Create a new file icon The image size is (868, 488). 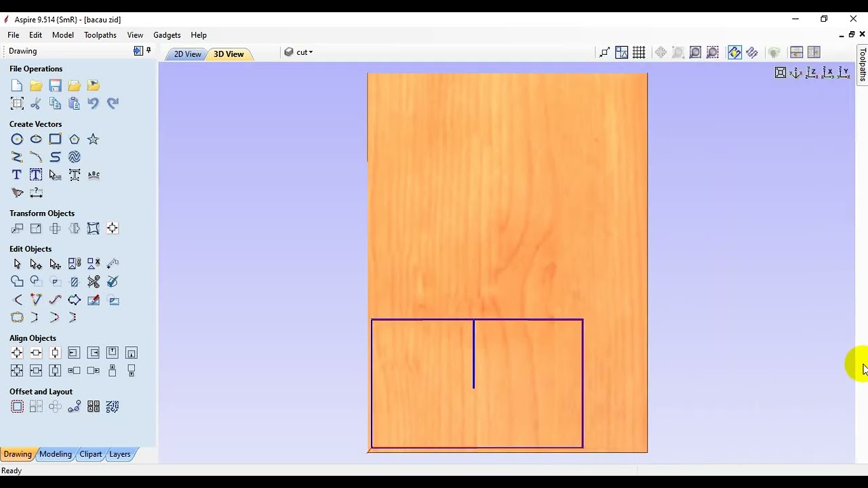pyautogui.click(x=17, y=85)
